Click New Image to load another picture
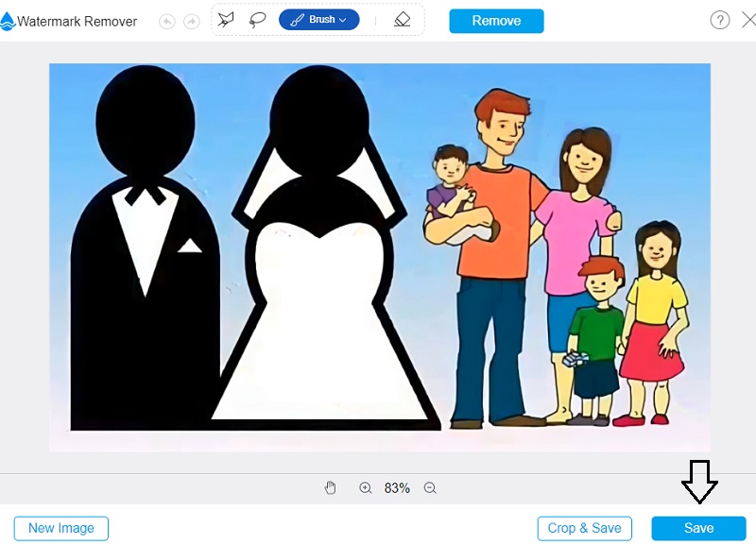 [x=60, y=528]
